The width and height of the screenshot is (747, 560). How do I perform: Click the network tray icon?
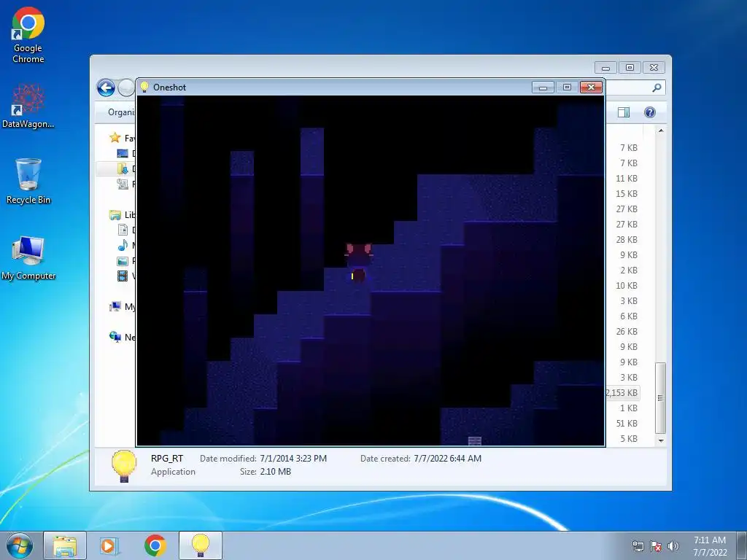(x=638, y=545)
